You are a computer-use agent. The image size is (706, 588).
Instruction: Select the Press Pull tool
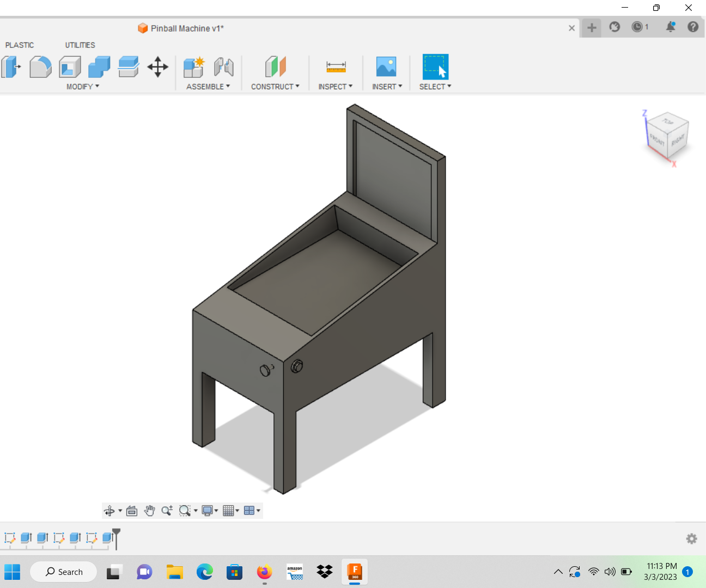click(x=11, y=68)
